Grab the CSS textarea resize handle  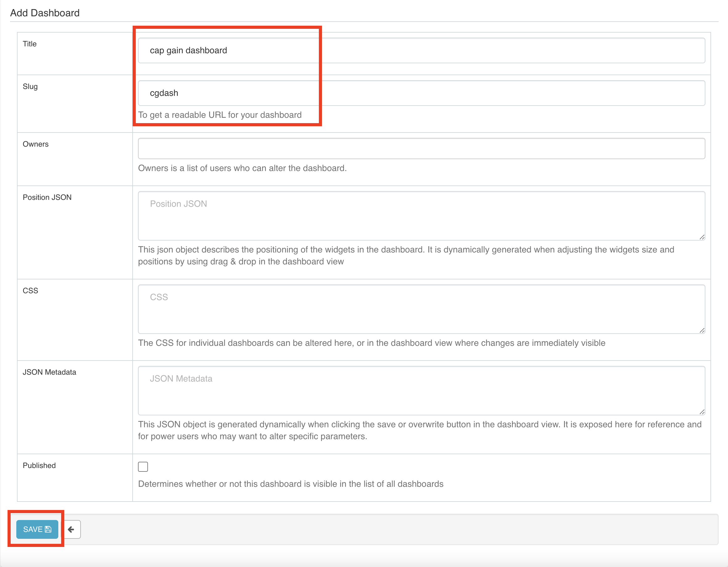coord(702,330)
